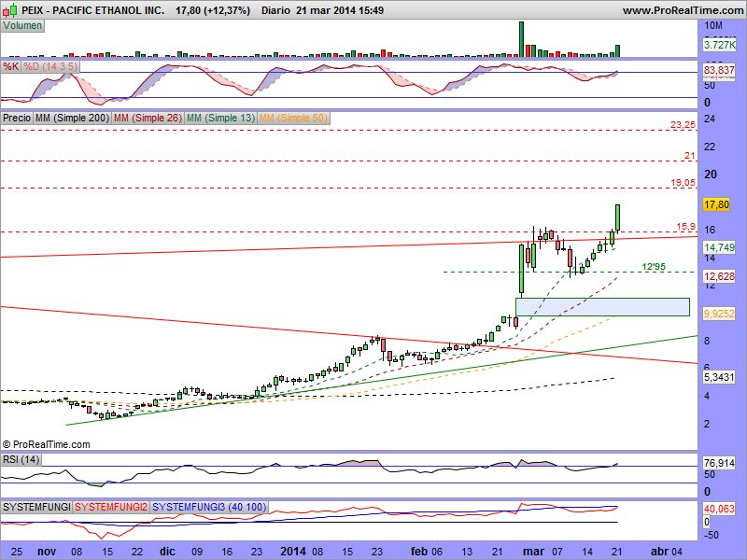Click the tallest green volume bar
This screenshot has height=560, width=747.
click(x=521, y=39)
